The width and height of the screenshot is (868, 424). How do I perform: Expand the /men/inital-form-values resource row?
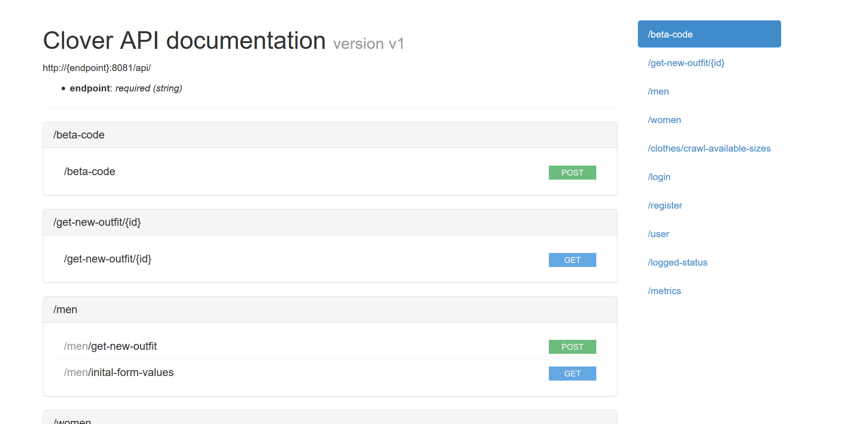tap(118, 372)
